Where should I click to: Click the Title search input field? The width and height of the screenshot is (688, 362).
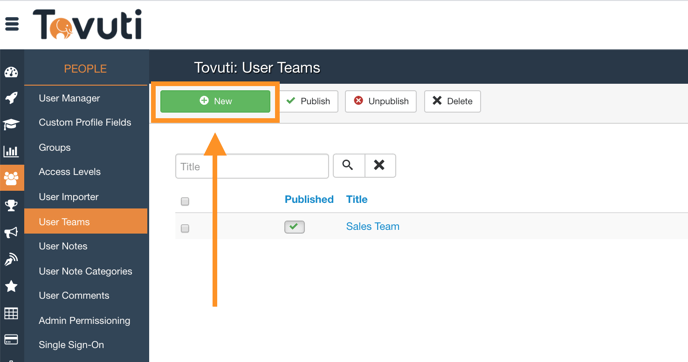(x=252, y=166)
